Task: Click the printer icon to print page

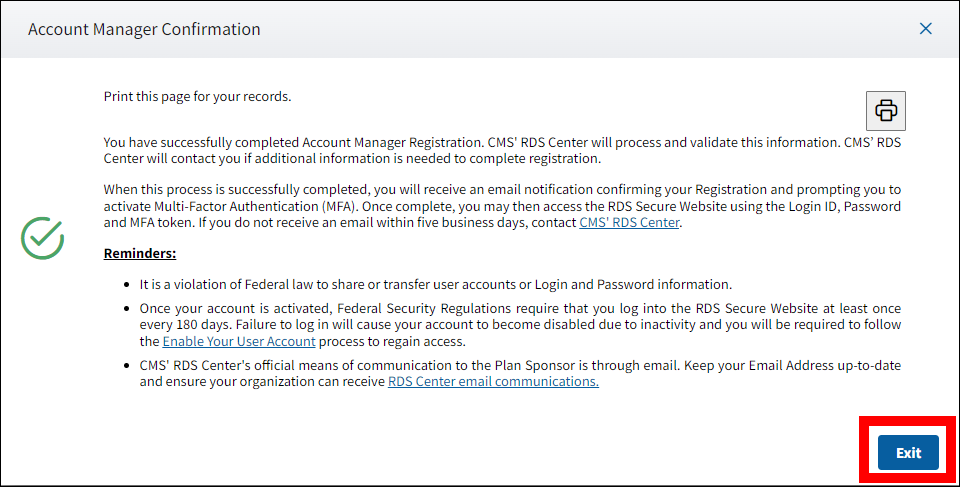Action: (885, 110)
